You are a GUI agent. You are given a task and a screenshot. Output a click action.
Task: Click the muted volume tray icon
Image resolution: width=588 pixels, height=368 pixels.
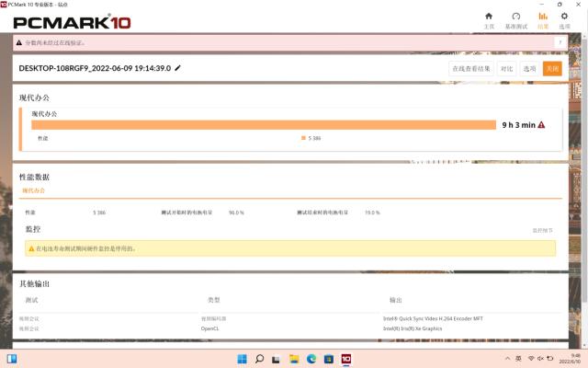pos(540,359)
